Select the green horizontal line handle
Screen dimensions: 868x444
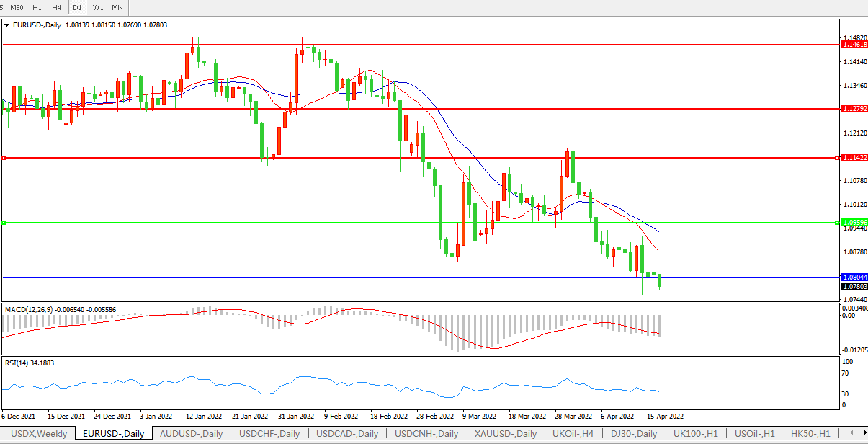coord(4,223)
